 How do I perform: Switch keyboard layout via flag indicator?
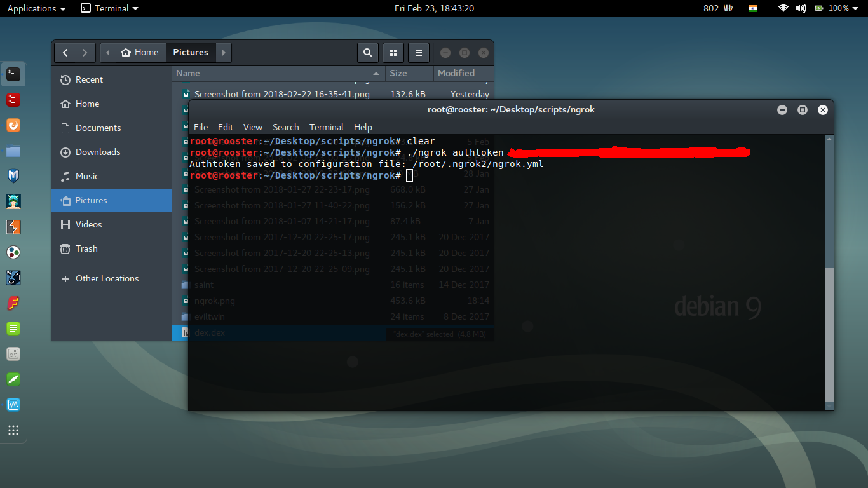tap(753, 8)
